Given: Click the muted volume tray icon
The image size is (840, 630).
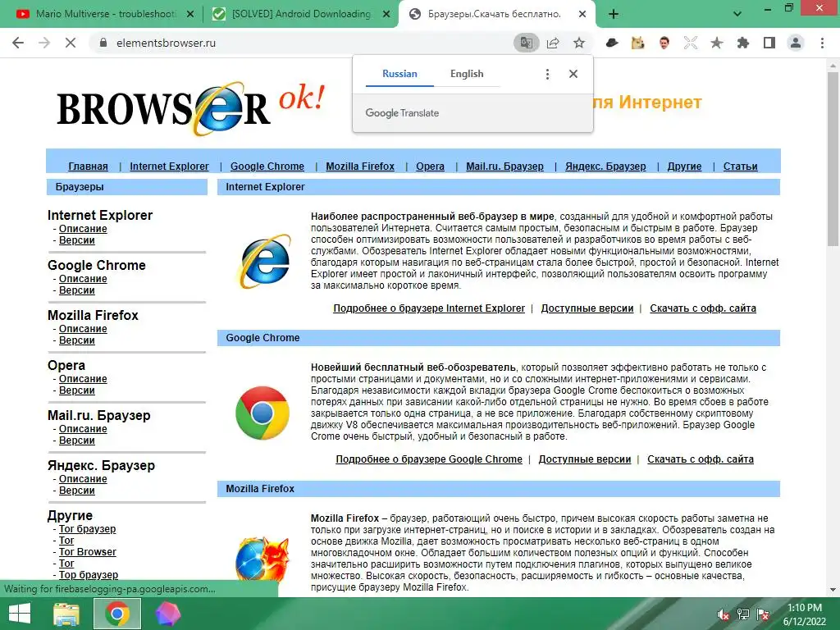Looking at the screenshot, I should pos(724,614).
